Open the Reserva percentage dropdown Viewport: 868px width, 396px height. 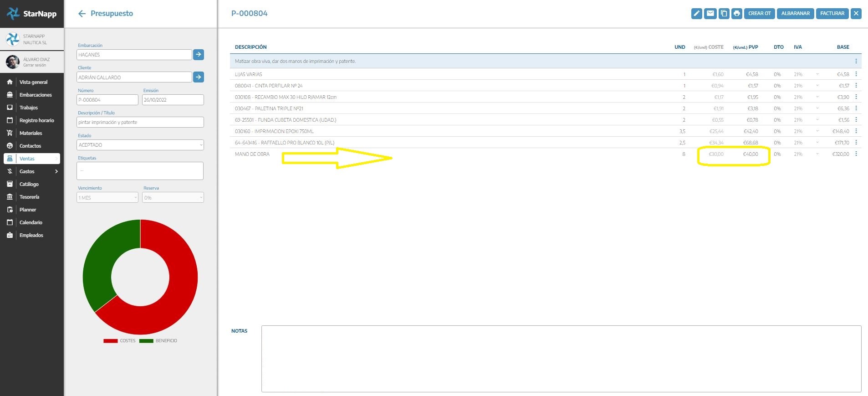(173, 198)
